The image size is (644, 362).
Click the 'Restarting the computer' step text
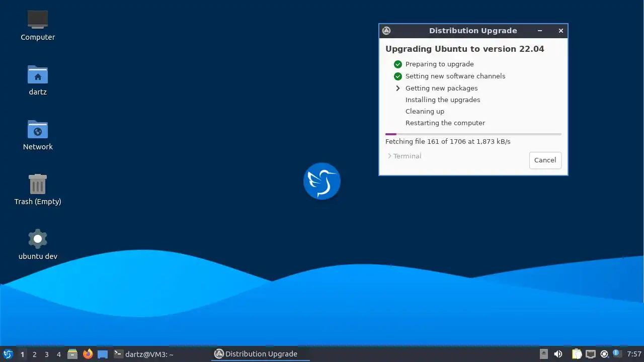tap(445, 123)
